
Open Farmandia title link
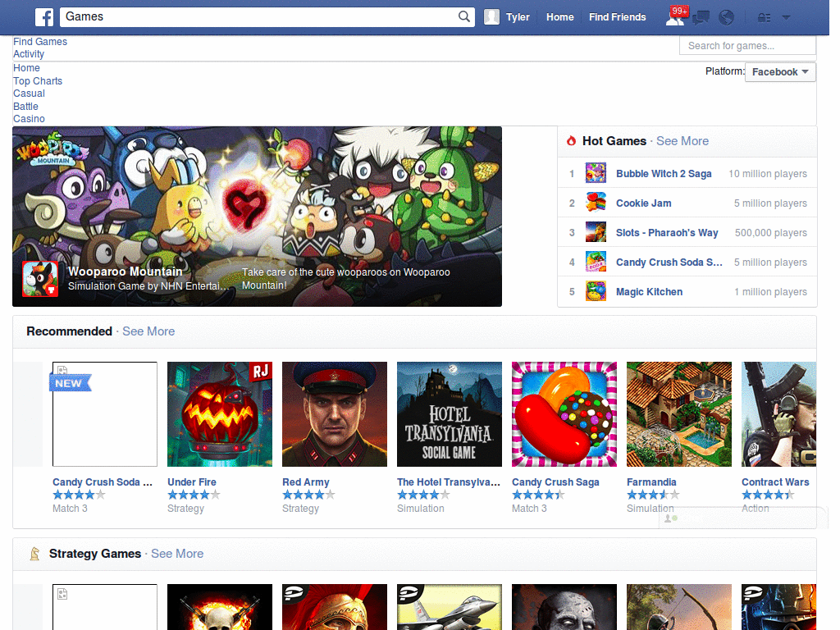coord(651,482)
